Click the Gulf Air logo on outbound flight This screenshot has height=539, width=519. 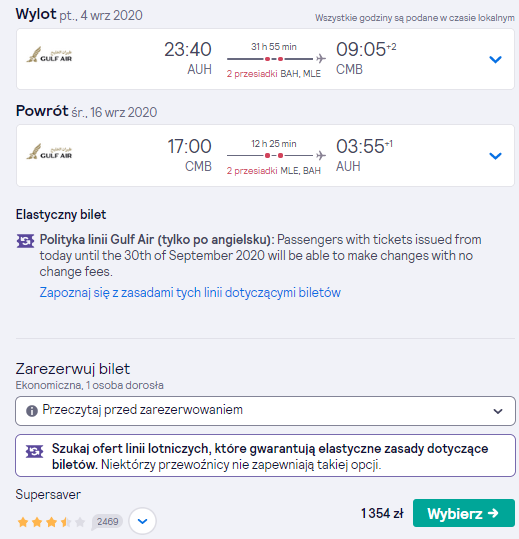49,55
